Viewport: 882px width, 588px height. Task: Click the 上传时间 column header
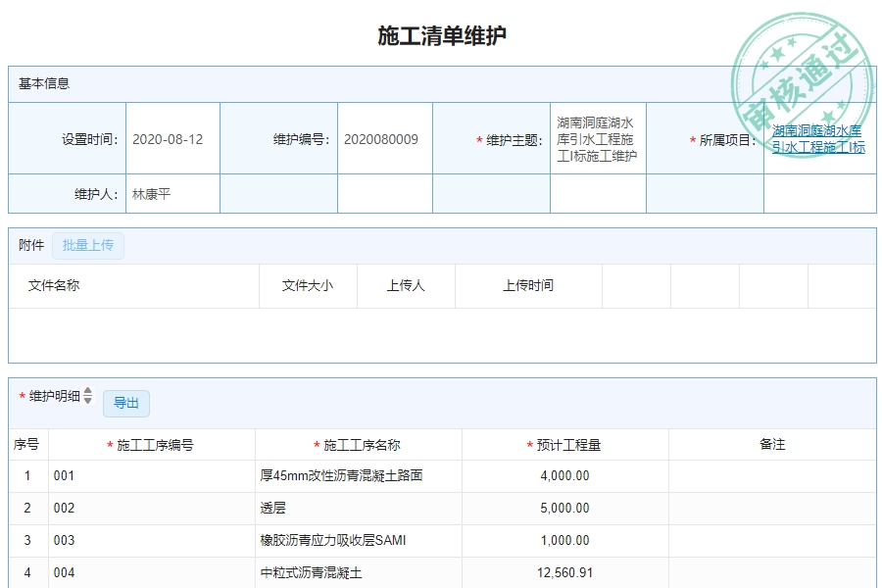(x=526, y=285)
